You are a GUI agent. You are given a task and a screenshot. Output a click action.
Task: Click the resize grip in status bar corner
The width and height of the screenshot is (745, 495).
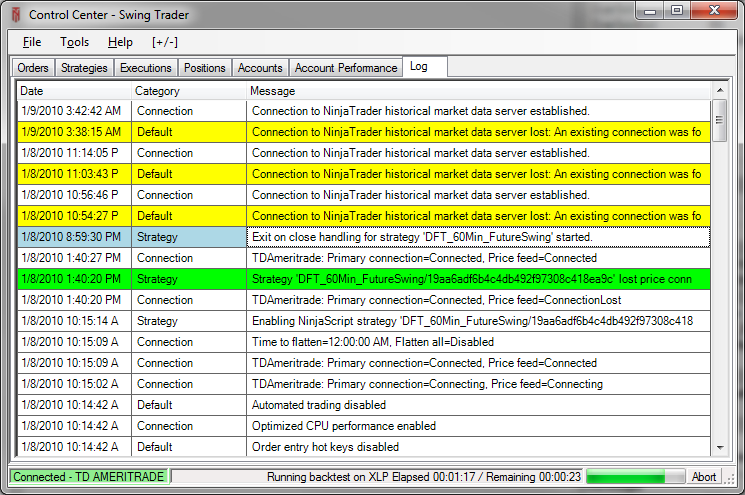tap(729, 478)
